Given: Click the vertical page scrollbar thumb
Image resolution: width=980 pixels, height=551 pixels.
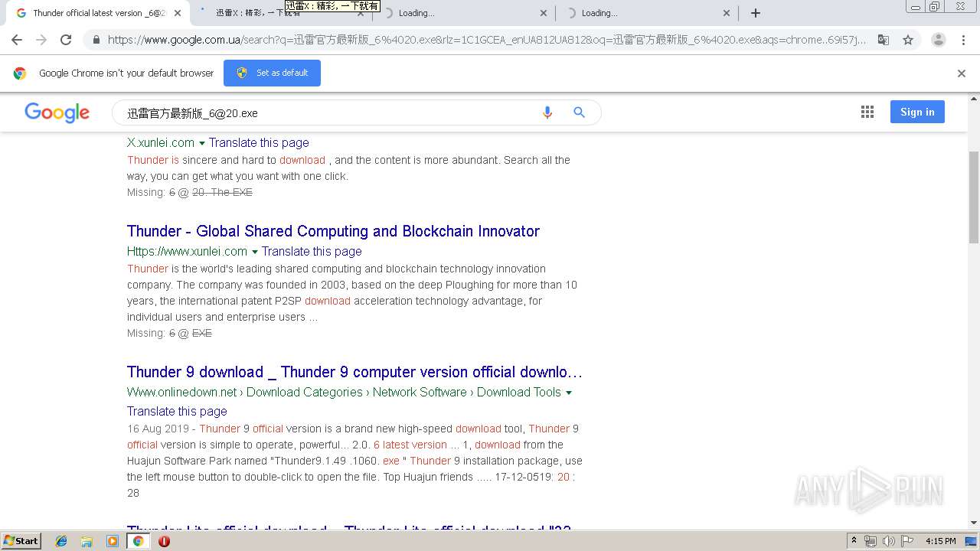Looking at the screenshot, I should point(974,197).
